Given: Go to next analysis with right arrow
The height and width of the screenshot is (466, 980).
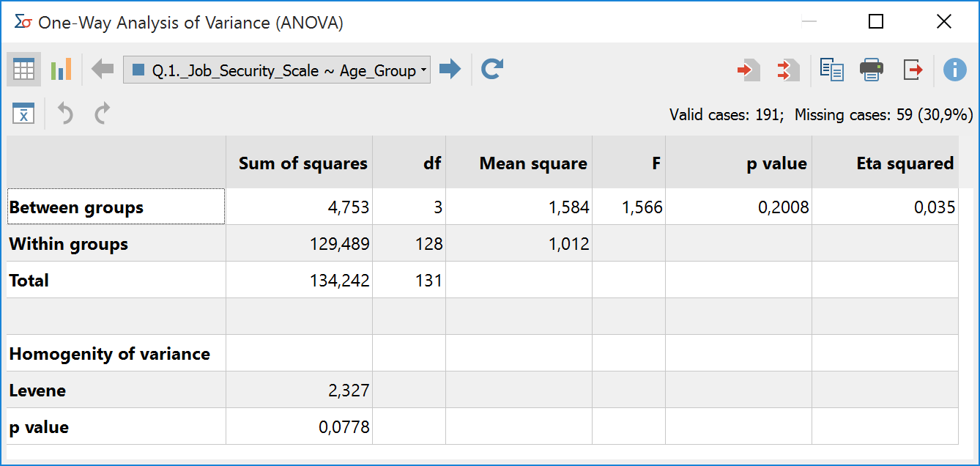Looking at the screenshot, I should click(450, 70).
